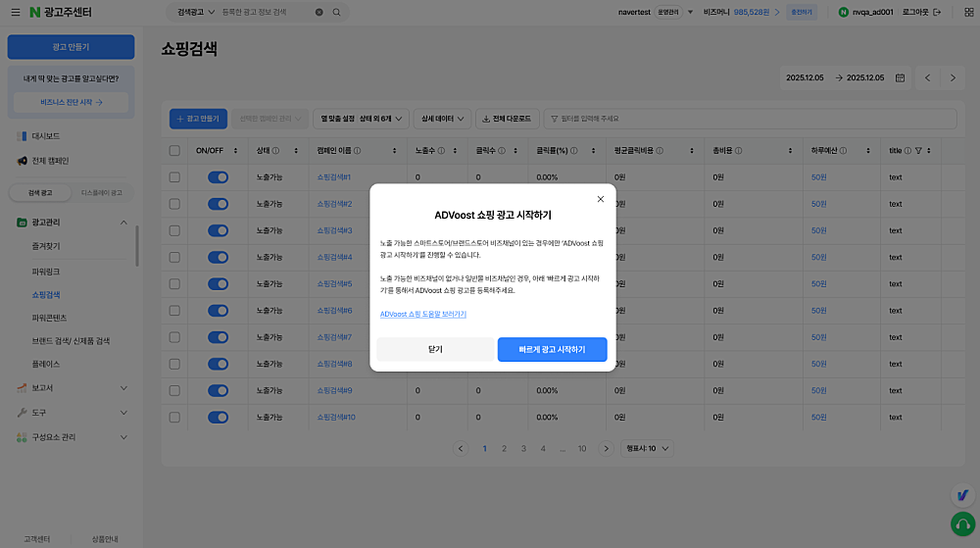This screenshot has height=548, width=980.
Task: Click the 노출수 column info icon
Action: click(441, 151)
